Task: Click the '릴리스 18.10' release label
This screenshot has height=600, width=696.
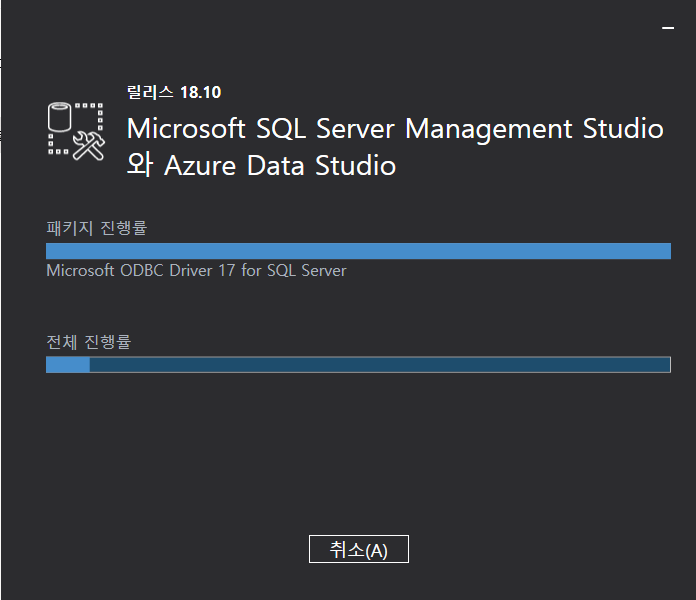Action: point(174,92)
